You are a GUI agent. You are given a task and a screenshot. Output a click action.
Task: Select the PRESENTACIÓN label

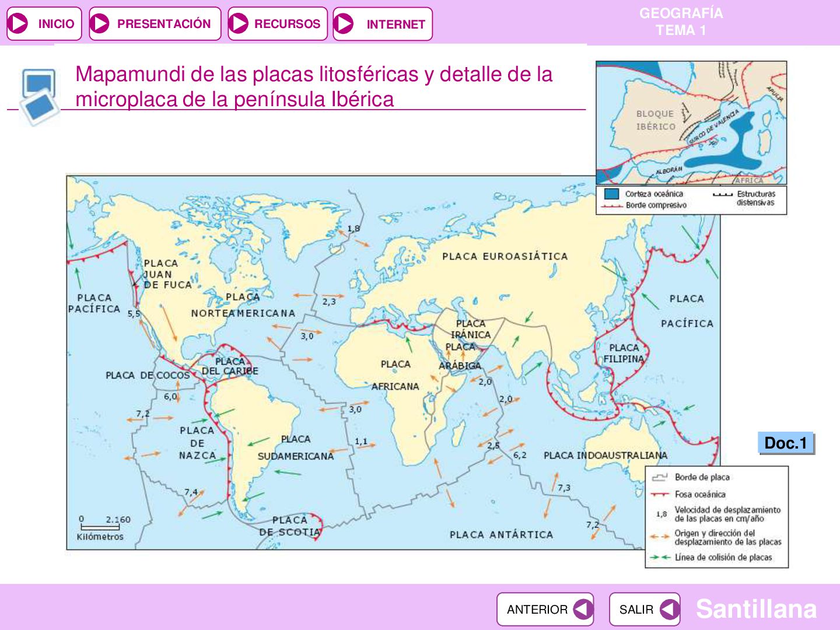(x=164, y=24)
